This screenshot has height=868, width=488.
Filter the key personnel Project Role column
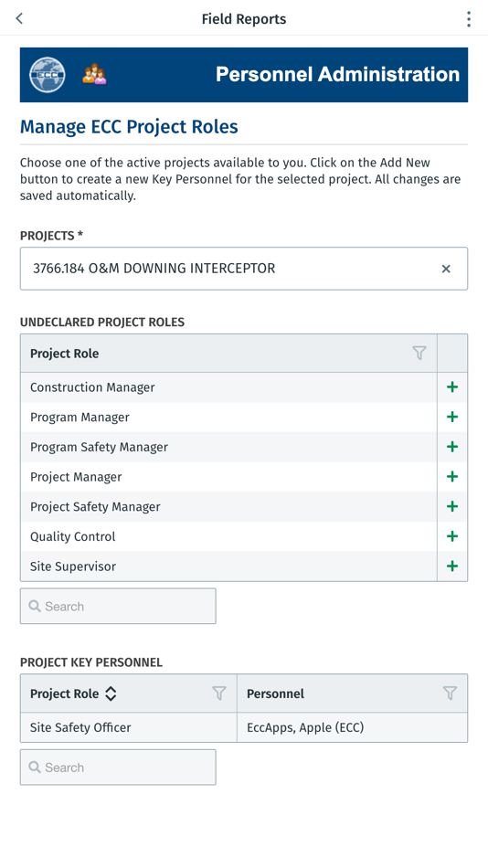(x=219, y=693)
